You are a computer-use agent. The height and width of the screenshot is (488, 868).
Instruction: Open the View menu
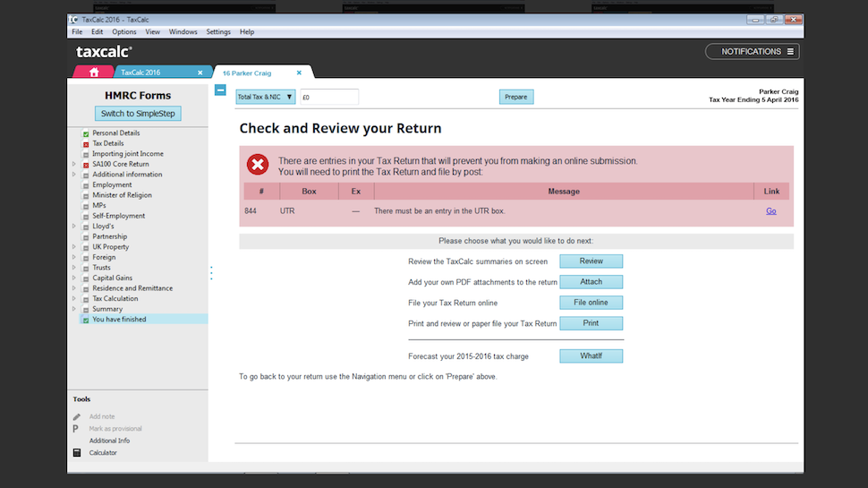[x=152, y=32]
